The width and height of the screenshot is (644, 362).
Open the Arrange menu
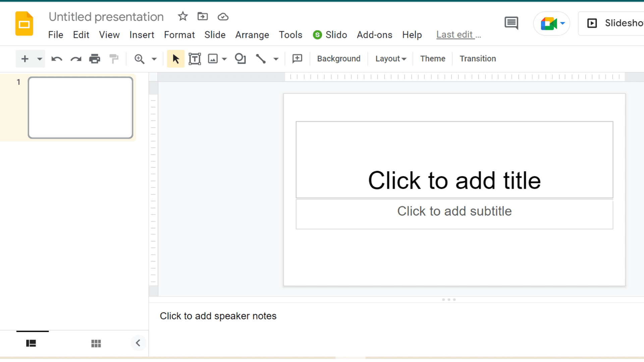252,35
